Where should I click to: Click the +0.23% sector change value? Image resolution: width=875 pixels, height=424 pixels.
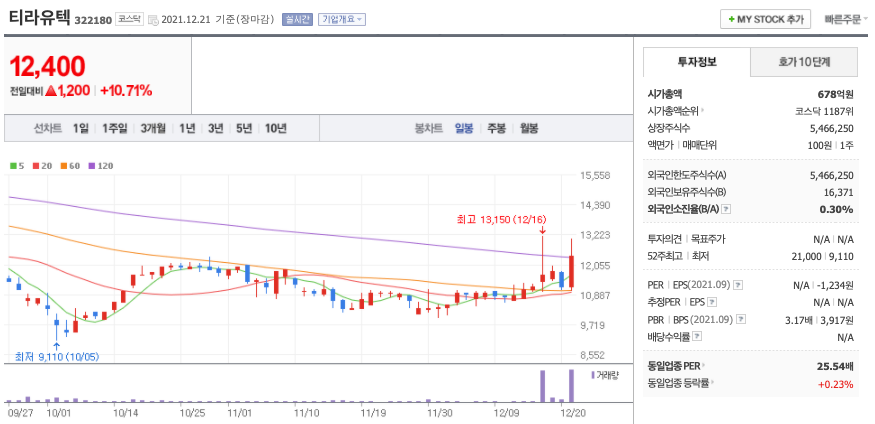click(835, 383)
